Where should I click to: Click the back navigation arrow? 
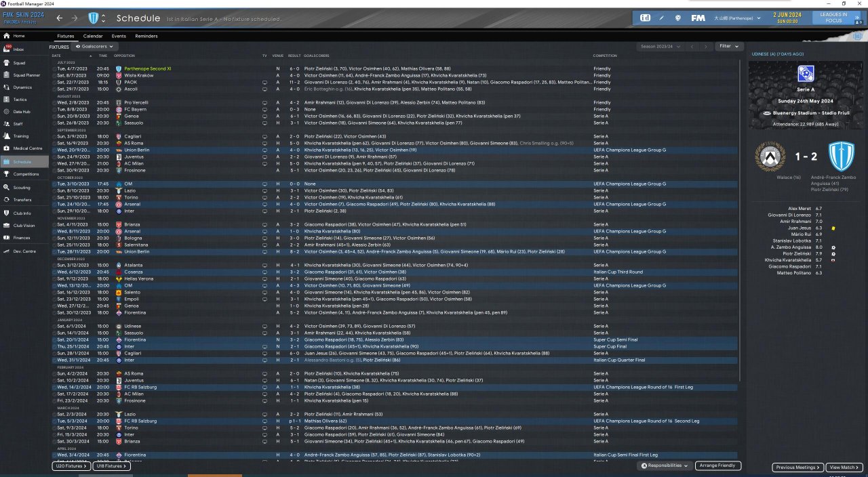pos(59,18)
